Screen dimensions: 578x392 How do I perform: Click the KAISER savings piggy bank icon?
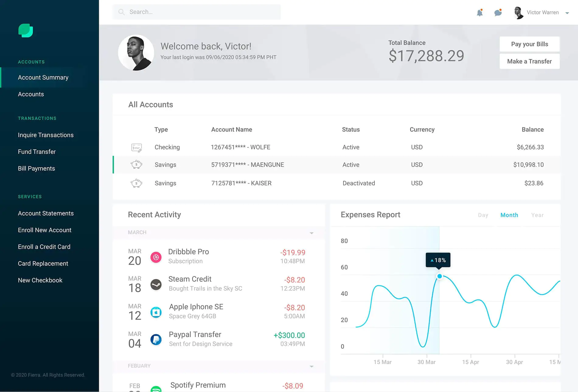click(x=136, y=183)
